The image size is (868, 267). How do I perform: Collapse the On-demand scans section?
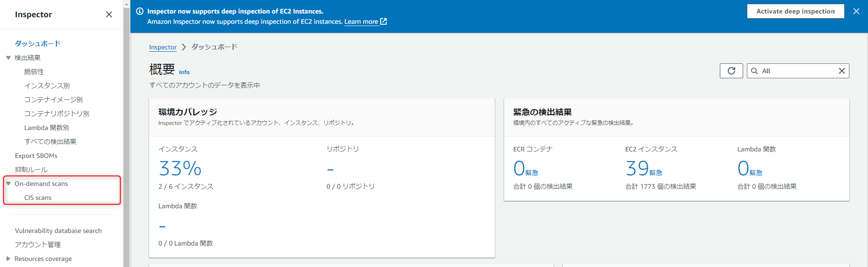8,184
